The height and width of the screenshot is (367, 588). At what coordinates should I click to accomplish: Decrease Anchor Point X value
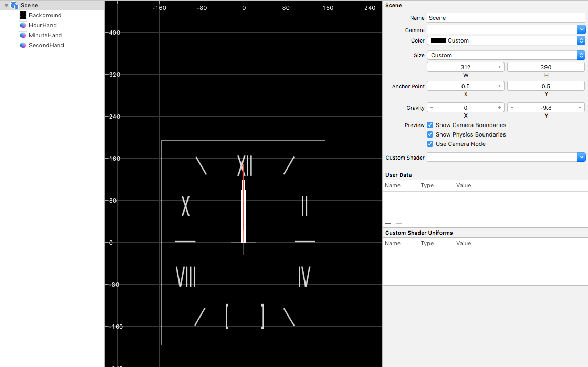(432, 86)
